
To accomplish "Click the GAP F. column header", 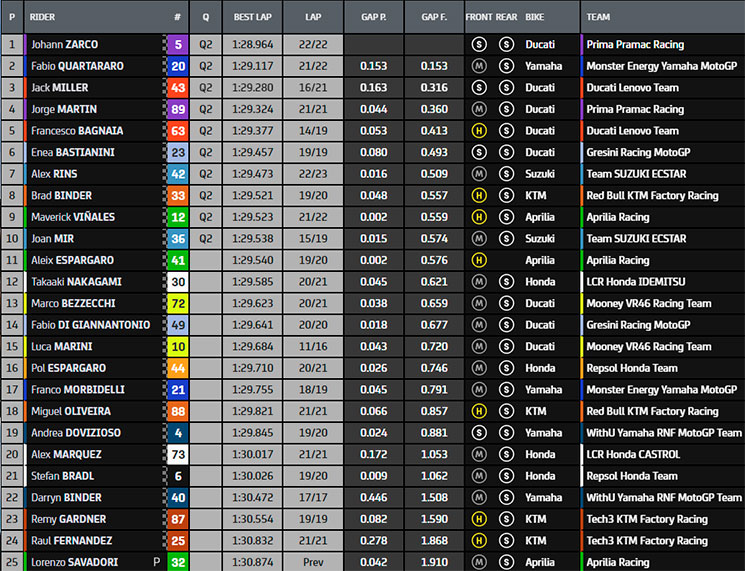I will (434, 17).
